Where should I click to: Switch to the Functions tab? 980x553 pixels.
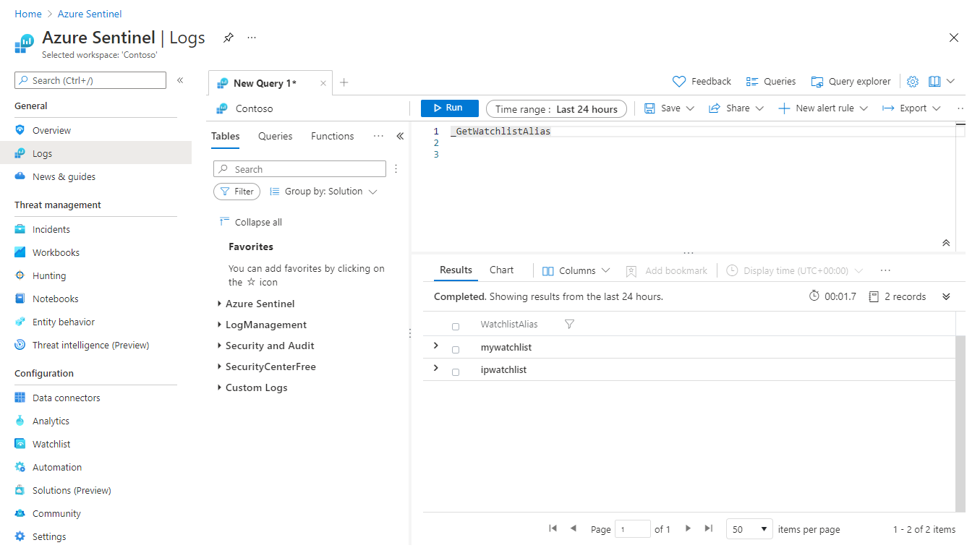pyautogui.click(x=333, y=136)
